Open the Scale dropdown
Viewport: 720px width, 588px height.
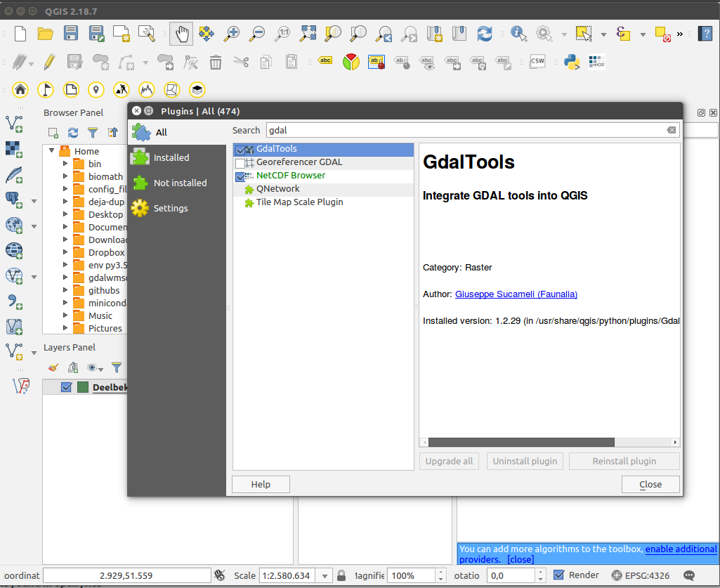(x=325, y=575)
